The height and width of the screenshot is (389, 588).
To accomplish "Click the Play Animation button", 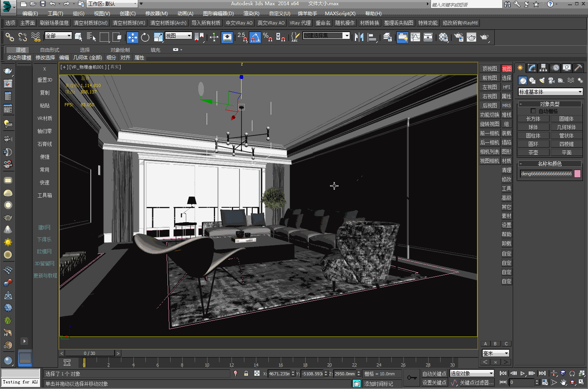I will point(522,373).
